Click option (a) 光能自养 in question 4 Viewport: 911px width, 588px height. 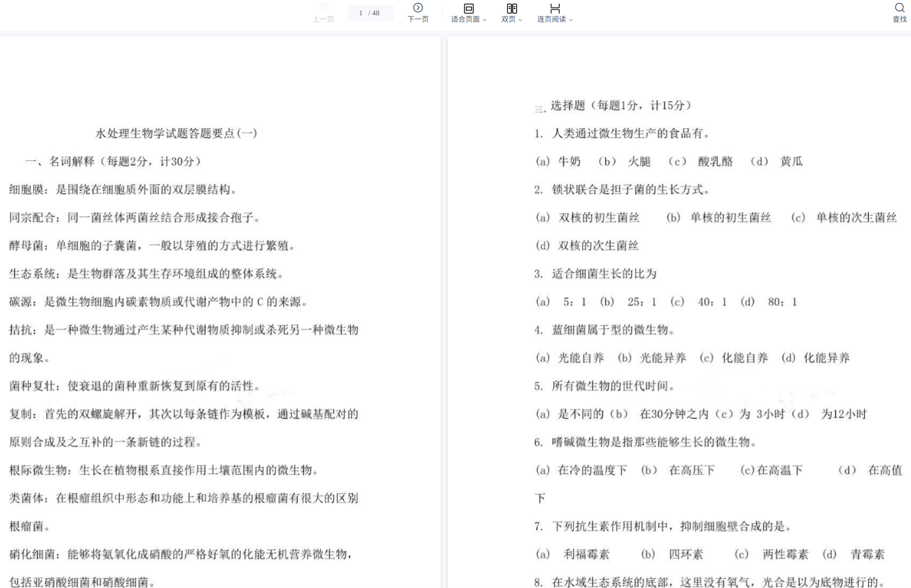click(x=570, y=358)
